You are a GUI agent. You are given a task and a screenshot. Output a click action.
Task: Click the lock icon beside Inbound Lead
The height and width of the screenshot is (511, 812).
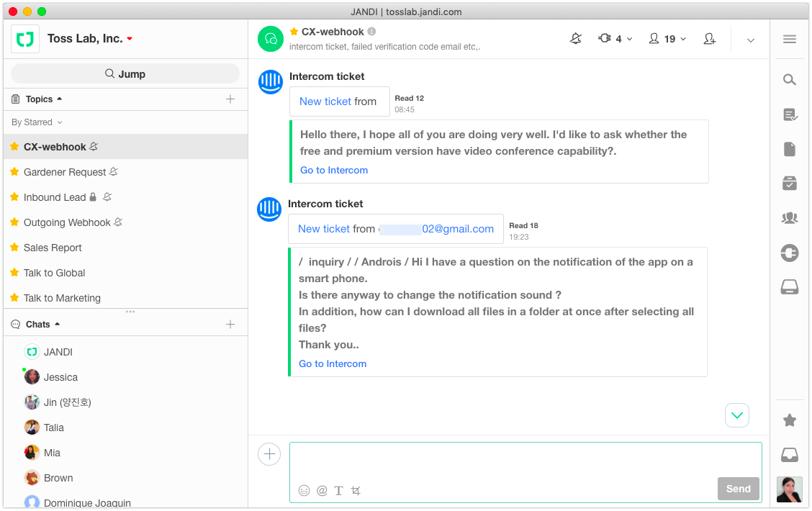[x=93, y=196]
